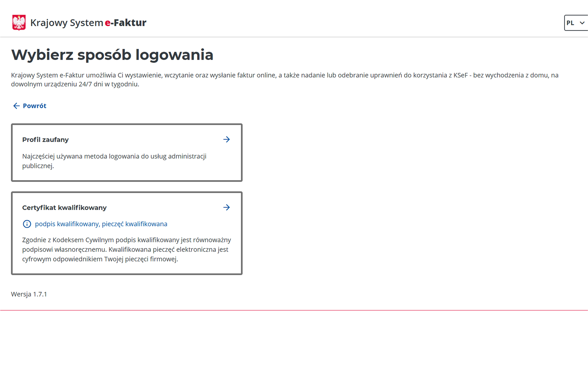Image resolution: width=588 pixels, height=370 pixels.
Task: Click the Wybierz sposób logowania heading
Action: 112,55
